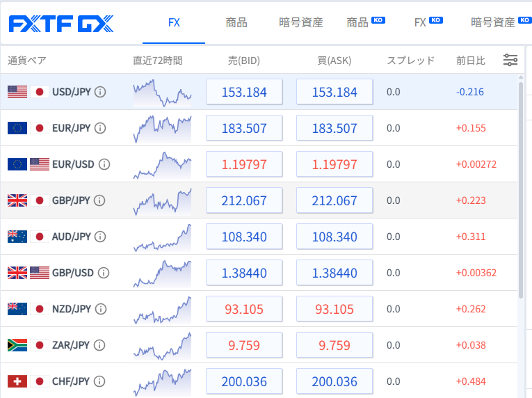532x398 pixels.
Task: Click GBP/JPY ASK button 212.067
Action: pos(334,200)
